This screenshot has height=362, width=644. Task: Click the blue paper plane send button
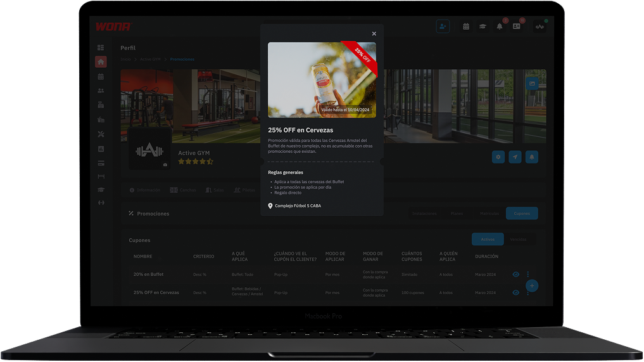(515, 157)
